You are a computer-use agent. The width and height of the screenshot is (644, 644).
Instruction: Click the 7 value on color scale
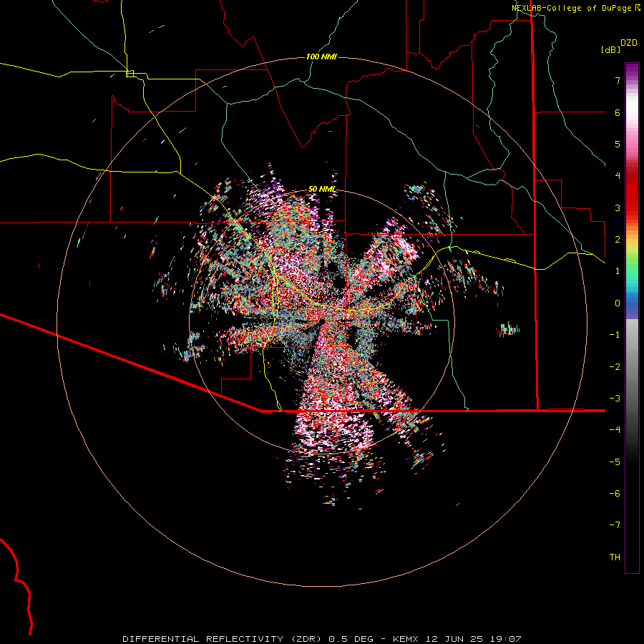pyautogui.click(x=618, y=81)
